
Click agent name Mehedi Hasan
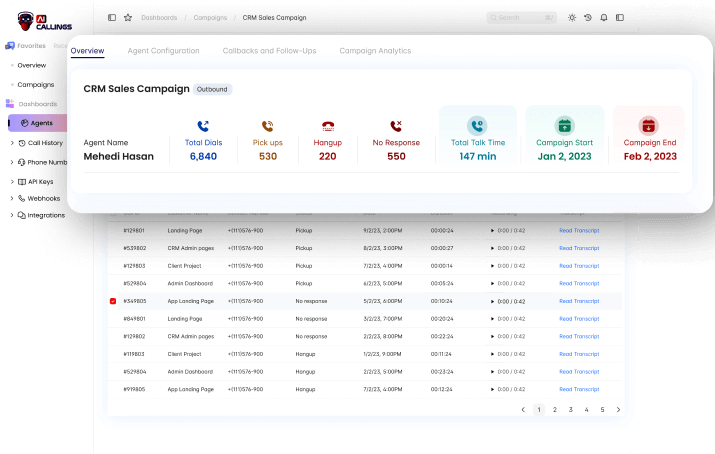119,156
